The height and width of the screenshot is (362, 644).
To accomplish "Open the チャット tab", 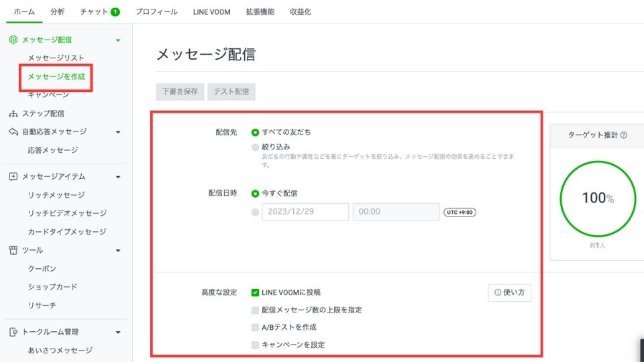I will coord(94,12).
